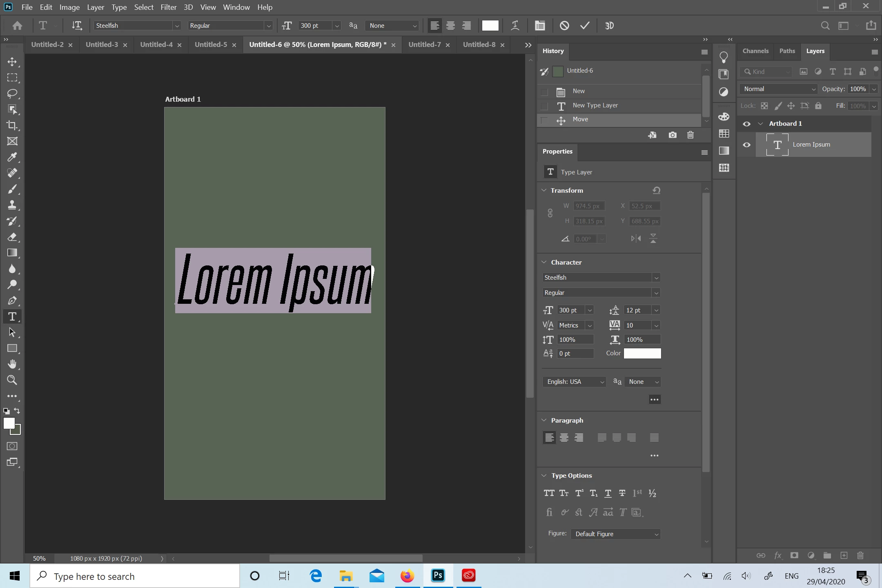This screenshot has height=588, width=882.
Task: Collapse the Transform section
Action: pyautogui.click(x=544, y=190)
